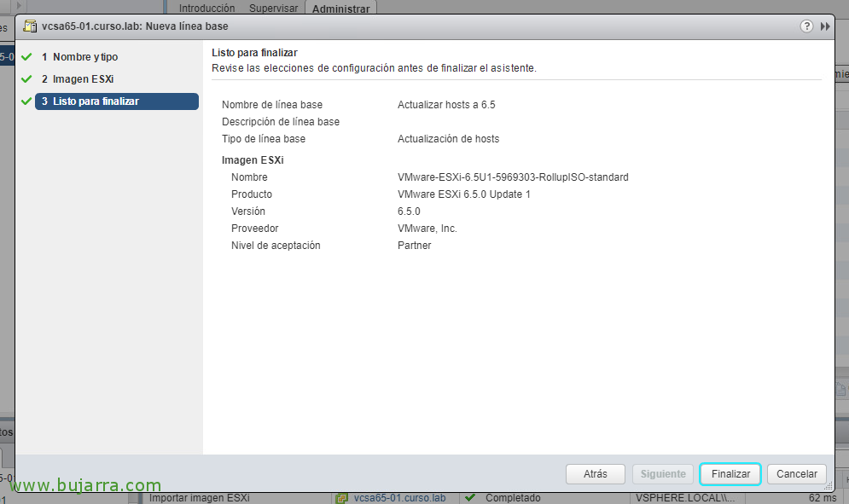This screenshot has height=504, width=849.
Task: Click green checkmark beside Nombre y tipo
Action: pyautogui.click(x=26, y=57)
